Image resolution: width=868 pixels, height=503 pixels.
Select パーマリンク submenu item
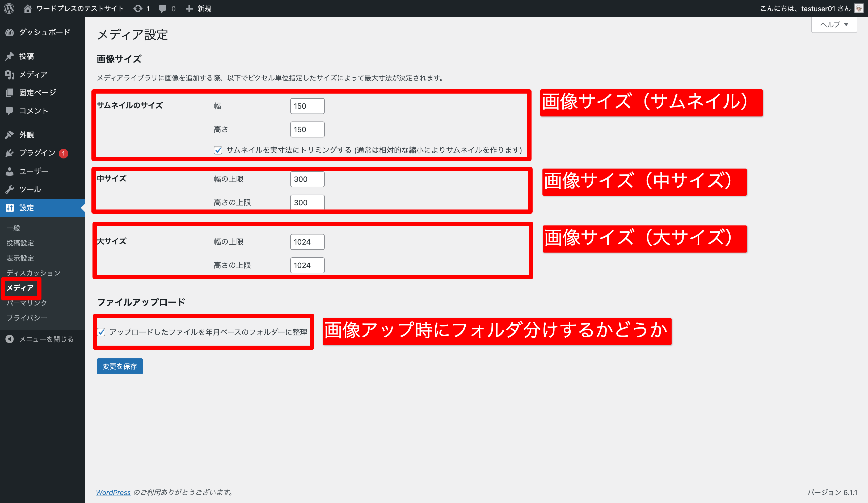pyautogui.click(x=27, y=303)
